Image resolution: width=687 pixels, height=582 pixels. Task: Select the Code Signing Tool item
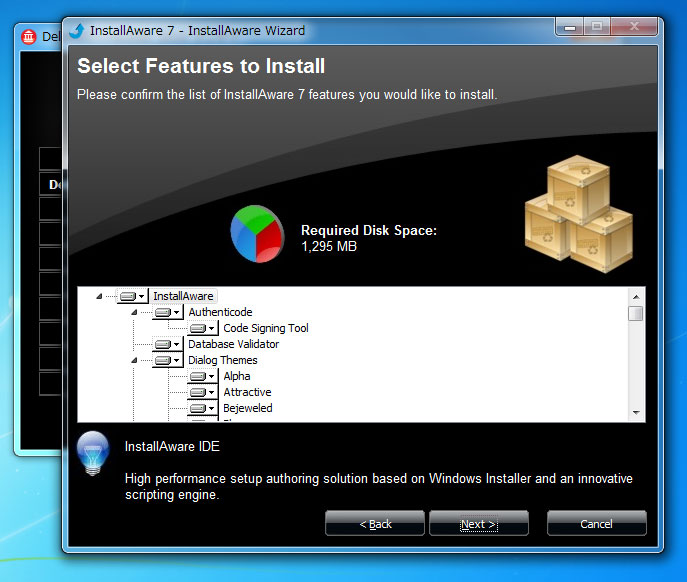click(266, 328)
